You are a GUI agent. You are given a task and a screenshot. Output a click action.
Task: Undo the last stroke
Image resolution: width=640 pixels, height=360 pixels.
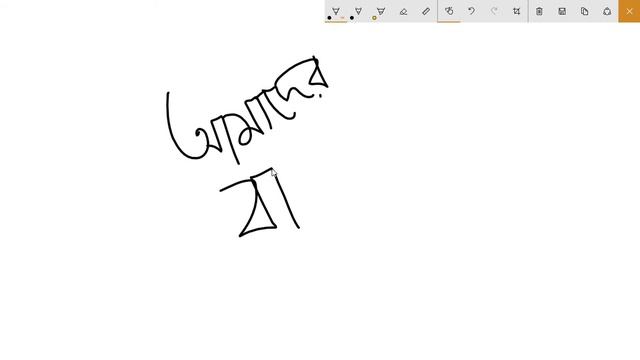(x=471, y=11)
